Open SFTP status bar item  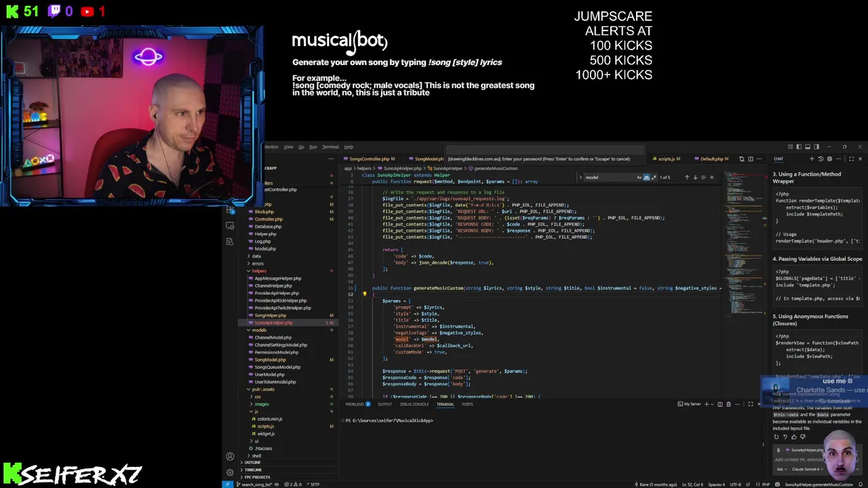click(x=313, y=485)
